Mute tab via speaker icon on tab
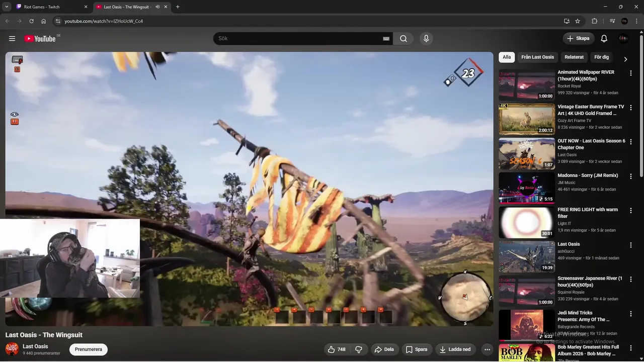The width and height of the screenshot is (644, 362). [x=157, y=7]
